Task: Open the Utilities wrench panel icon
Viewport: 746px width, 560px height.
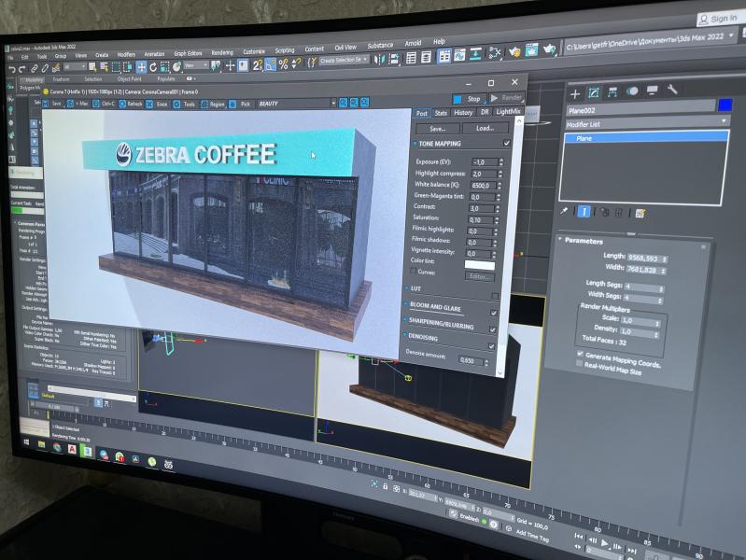Action: 672,89
